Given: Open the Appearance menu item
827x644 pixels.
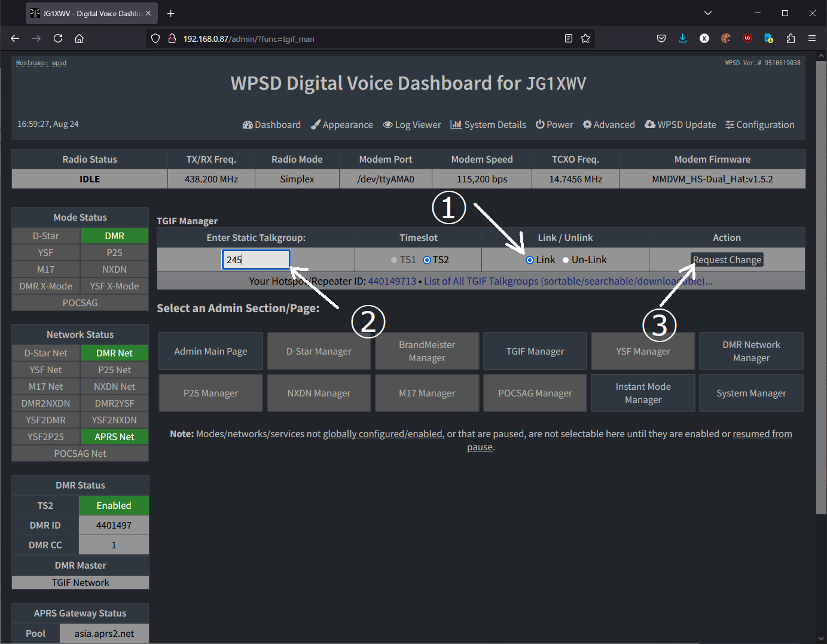Looking at the screenshot, I should (x=342, y=124).
